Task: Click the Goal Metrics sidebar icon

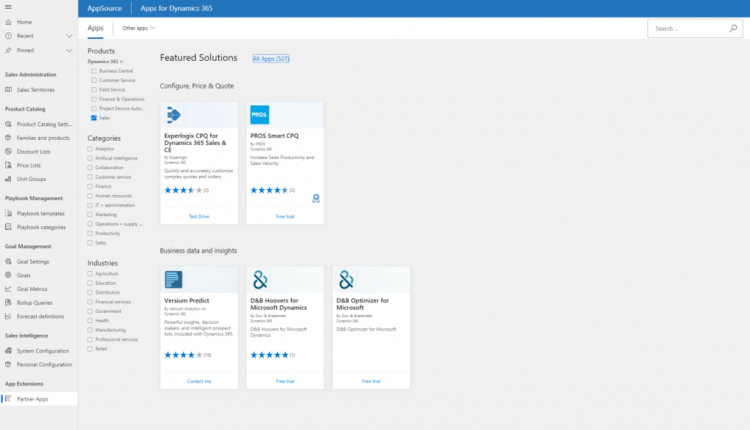Action: (x=9, y=288)
